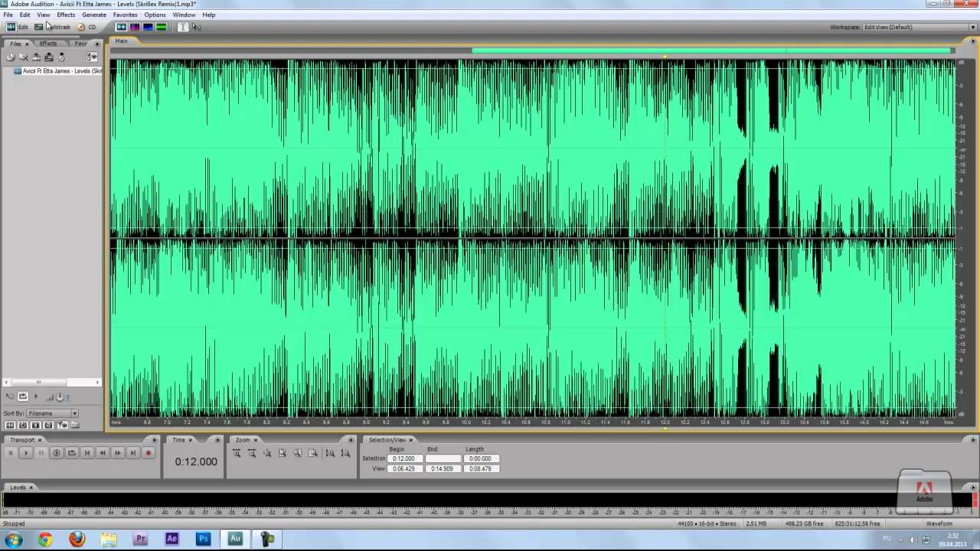This screenshot has width=980, height=551.
Task: Close the Levels panel tab
Action: 31,487
